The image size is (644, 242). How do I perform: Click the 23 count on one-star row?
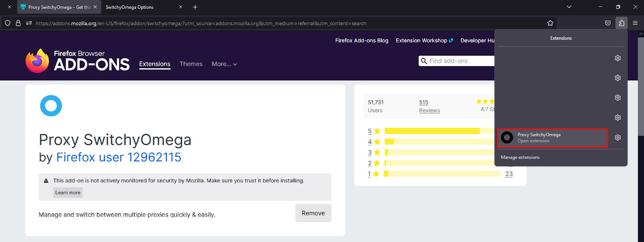(509, 174)
